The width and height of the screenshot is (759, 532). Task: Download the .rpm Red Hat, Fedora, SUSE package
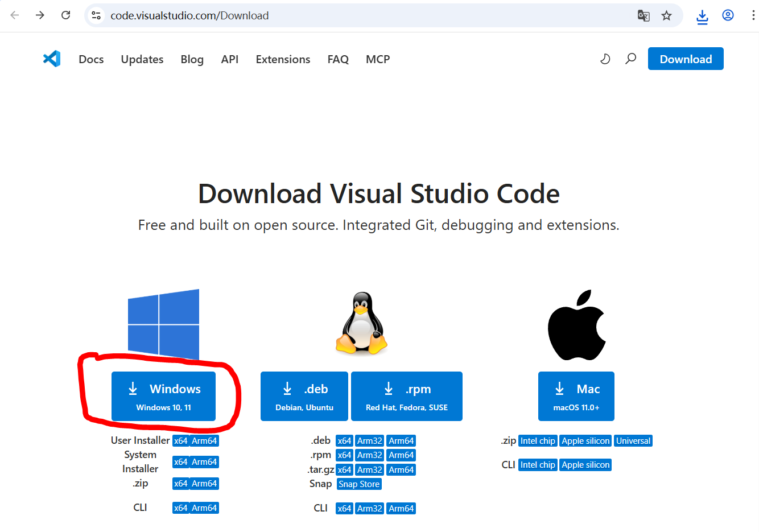407,397
